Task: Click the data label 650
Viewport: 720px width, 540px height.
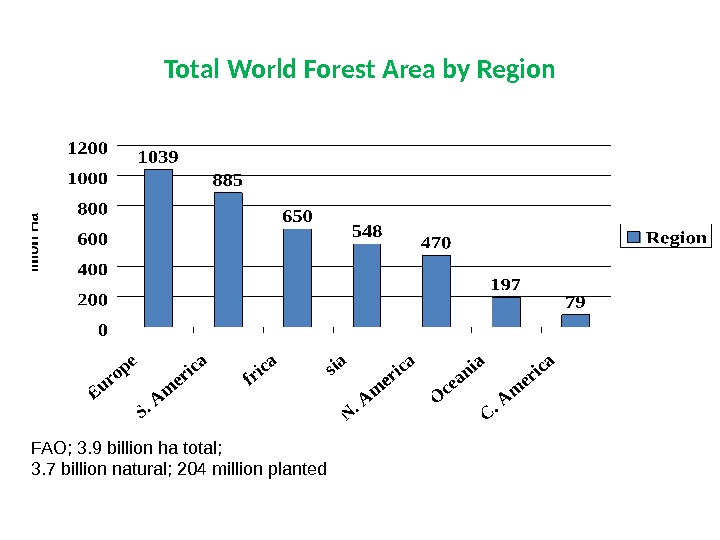Action: pos(297,216)
